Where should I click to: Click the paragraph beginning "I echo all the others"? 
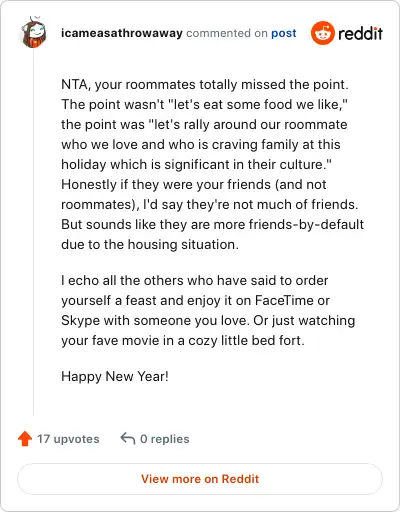pyautogui.click(x=208, y=310)
